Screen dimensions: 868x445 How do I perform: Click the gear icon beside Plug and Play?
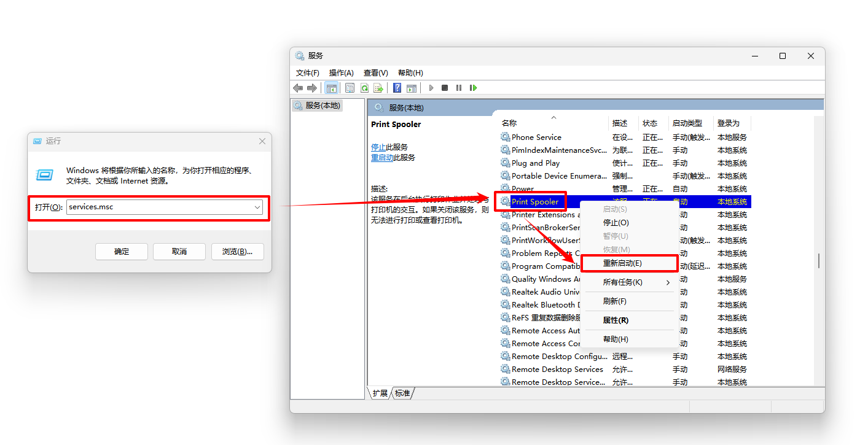pyautogui.click(x=506, y=163)
